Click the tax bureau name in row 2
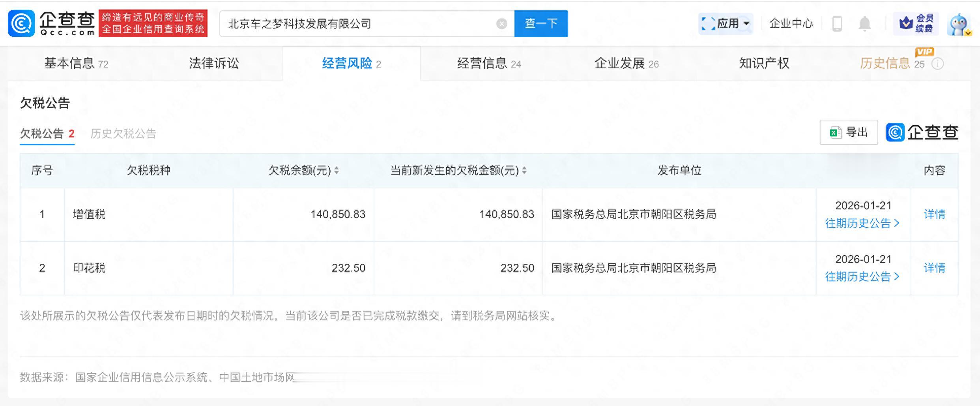Screen dimensions: 980x406 pos(634,268)
